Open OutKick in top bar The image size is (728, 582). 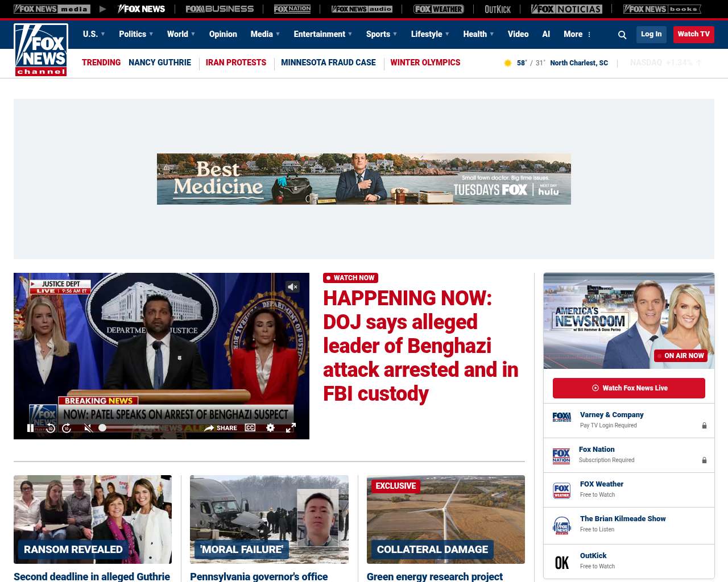tap(498, 9)
